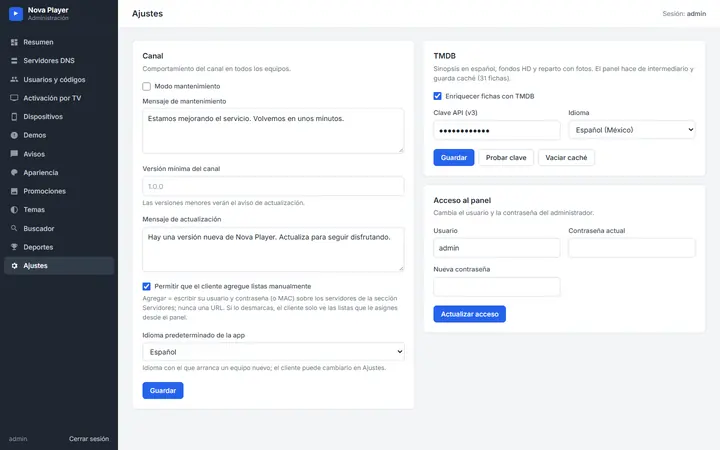Select Dispositivos in the sidebar
Screen dimensions: 720x450
point(59,117)
